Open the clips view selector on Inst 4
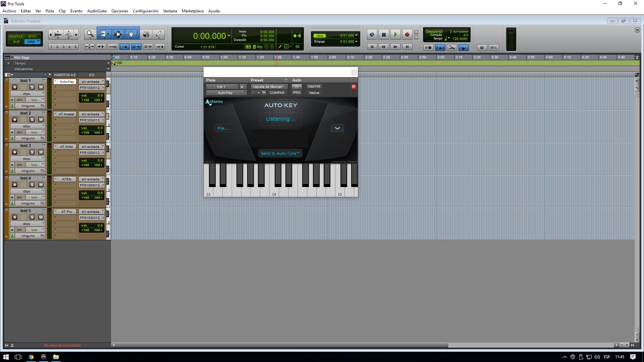This screenshot has width=644, height=362. pos(28,191)
